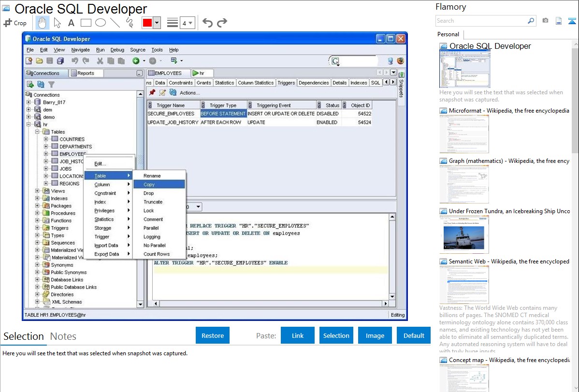Choose Truncate from the Table submenu
Screen dimensions: 579x392
click(x=159, y=202)
